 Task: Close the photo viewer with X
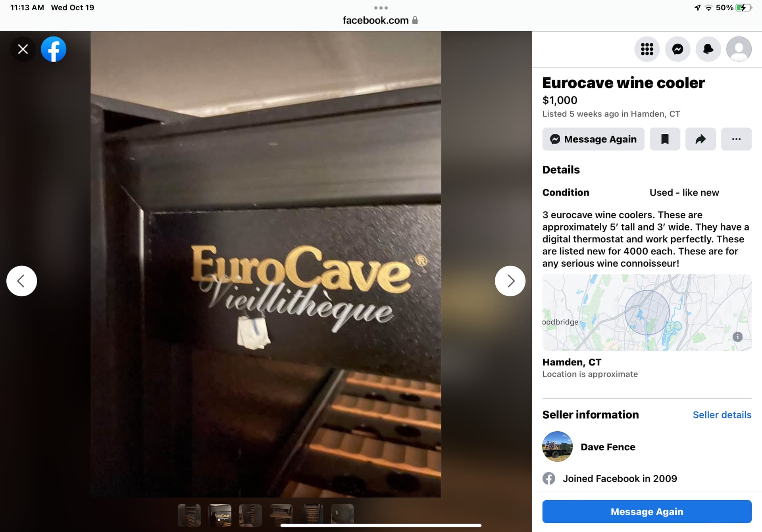23,49
